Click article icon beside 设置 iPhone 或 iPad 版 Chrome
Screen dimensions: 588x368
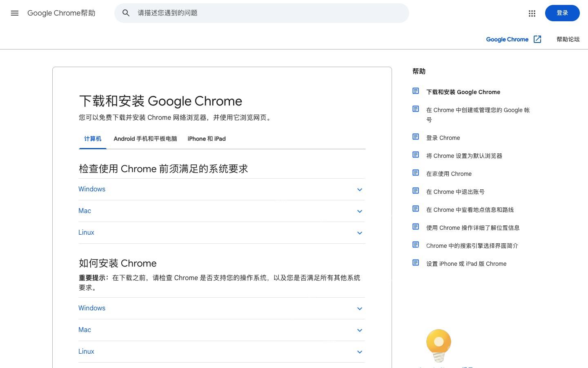(416, 263)
